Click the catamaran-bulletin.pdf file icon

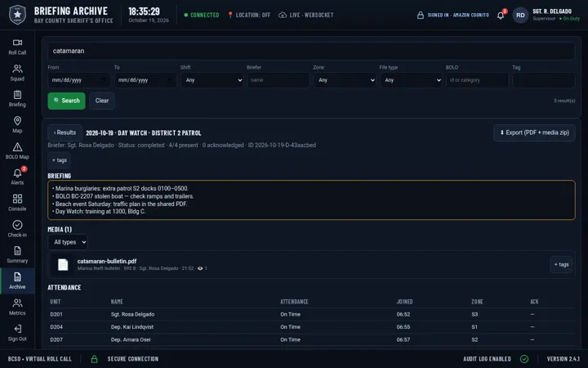(63, 265)
